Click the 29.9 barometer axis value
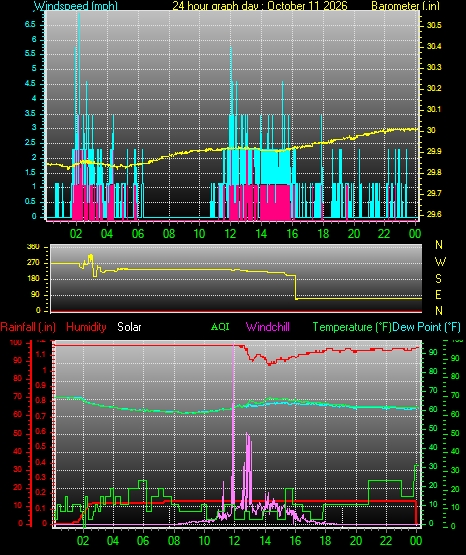This screenshot has height=555, width=466. coord(434,151)
